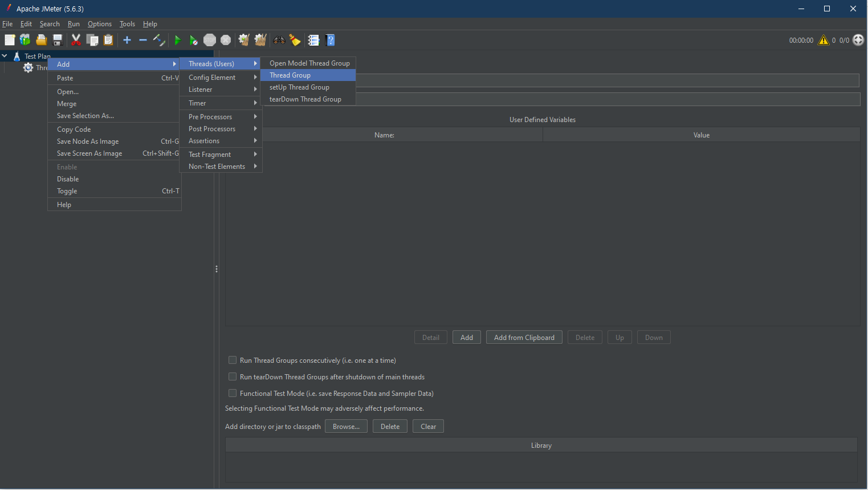Click the Add variable button

point(467,338)
